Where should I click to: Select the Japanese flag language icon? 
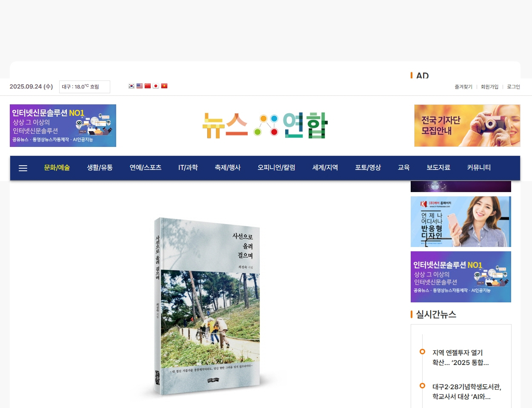coord(156,86)
